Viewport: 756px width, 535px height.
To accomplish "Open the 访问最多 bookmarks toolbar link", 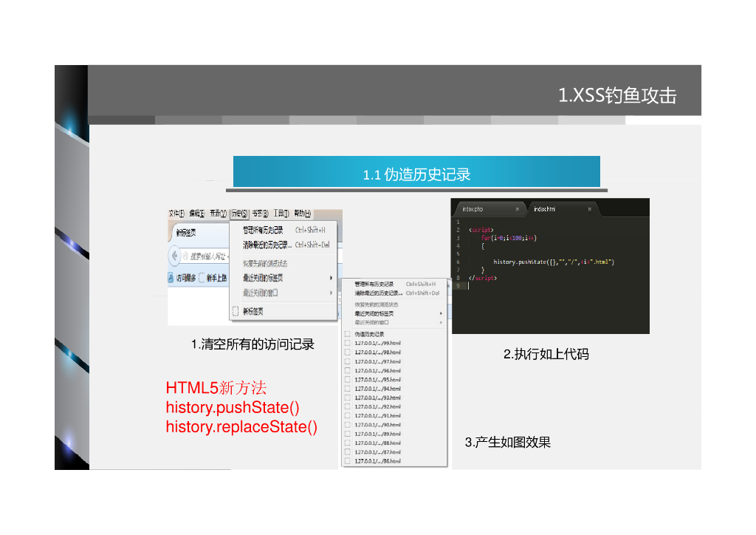I will tap(182, 278).
